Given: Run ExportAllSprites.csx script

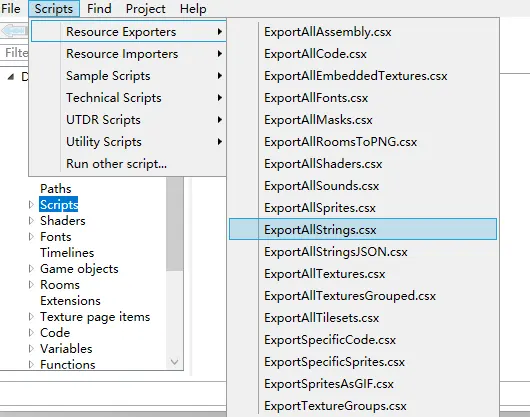Looking at the screenshot, I should click(363, 207).
